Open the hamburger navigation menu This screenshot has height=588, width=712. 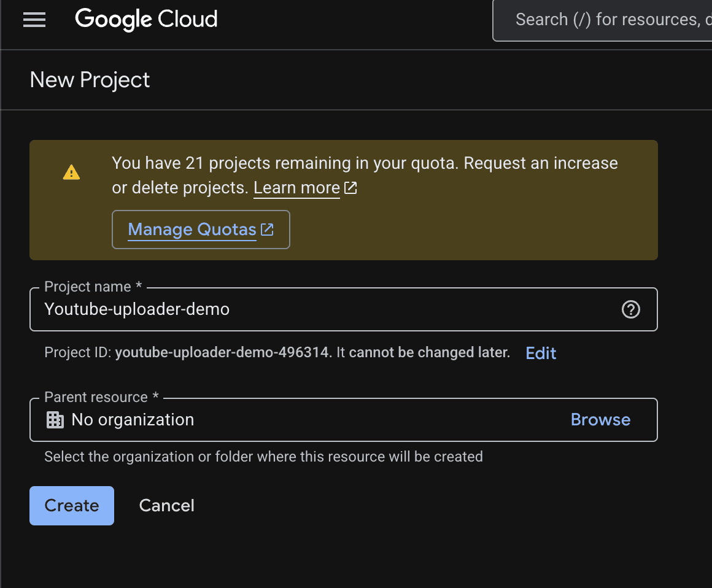(x=34, y=20)
